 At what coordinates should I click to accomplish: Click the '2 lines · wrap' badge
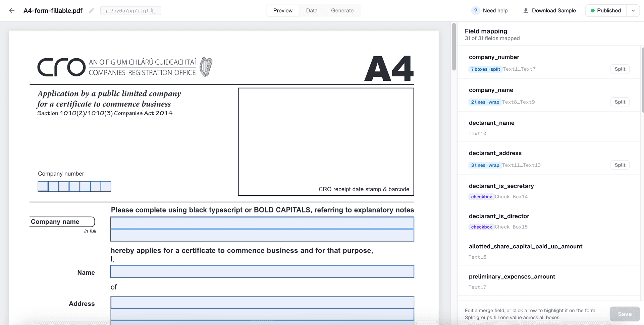pos(485,102)
